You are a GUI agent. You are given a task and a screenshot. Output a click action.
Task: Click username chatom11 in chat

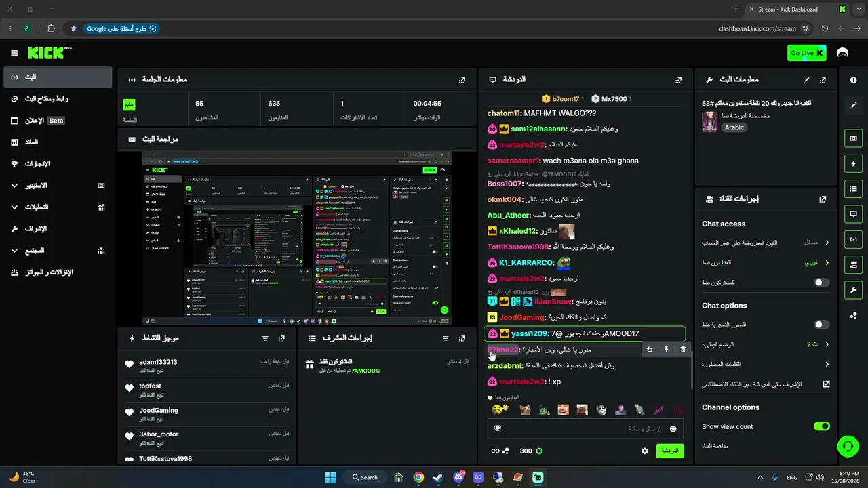504,113
